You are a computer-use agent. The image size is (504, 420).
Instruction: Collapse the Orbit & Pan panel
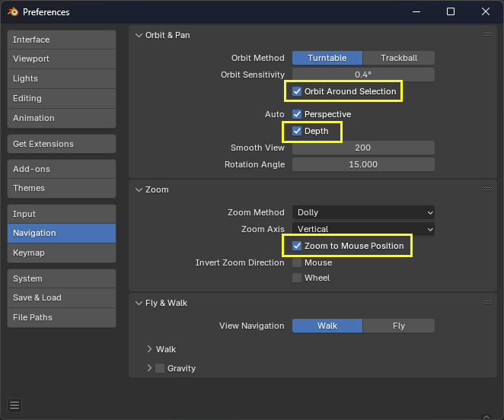pos(139,35)
